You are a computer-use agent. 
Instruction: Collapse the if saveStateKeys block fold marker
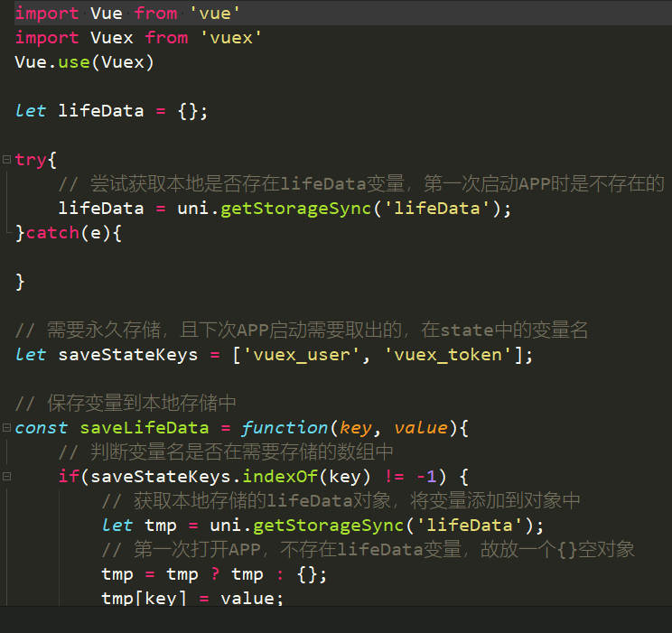click(6, 476)
